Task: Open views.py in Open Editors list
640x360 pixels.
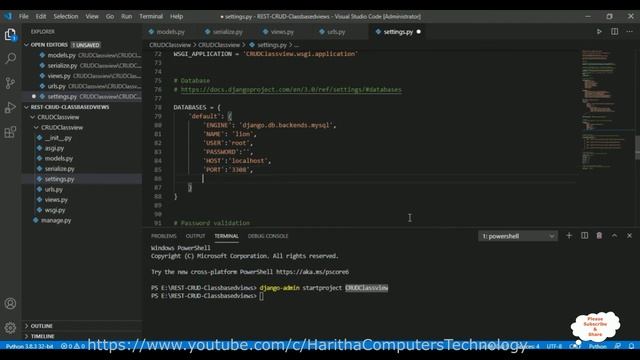Action: (x=82, y=76)
